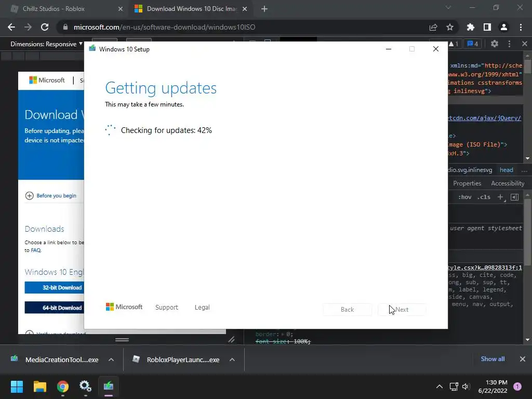Toggle :hov element state
532x399 pixels.
pyautogui.click(x=465, y=197)
